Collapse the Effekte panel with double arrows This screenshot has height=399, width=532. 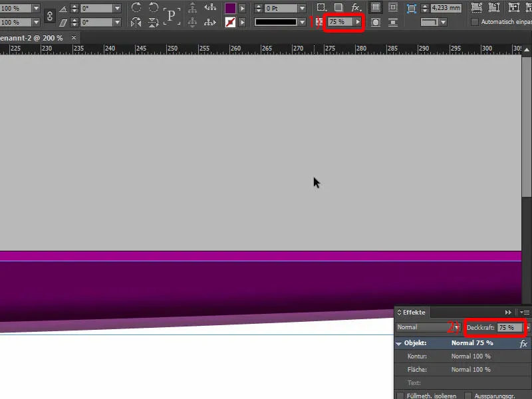pyautogui.click(x=508, y=313)
